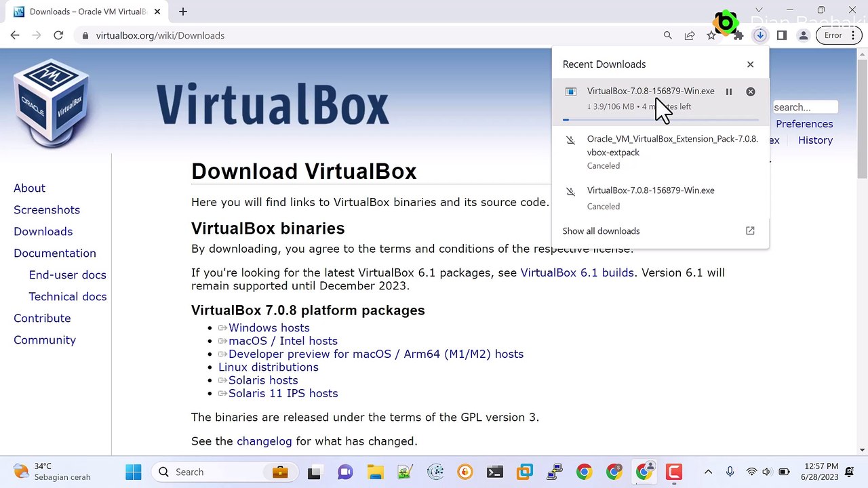Go back to the previous page

pos(15,35)
